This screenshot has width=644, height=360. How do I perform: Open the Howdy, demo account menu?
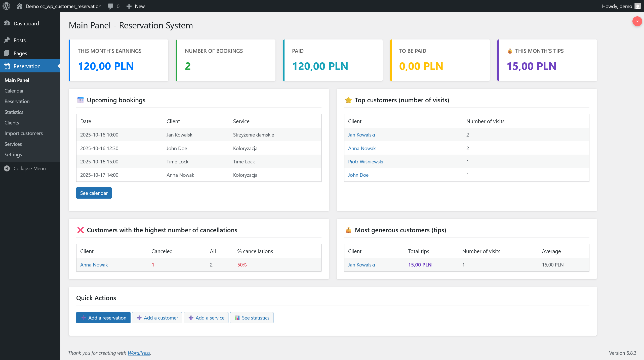click(x=617, y=6)
